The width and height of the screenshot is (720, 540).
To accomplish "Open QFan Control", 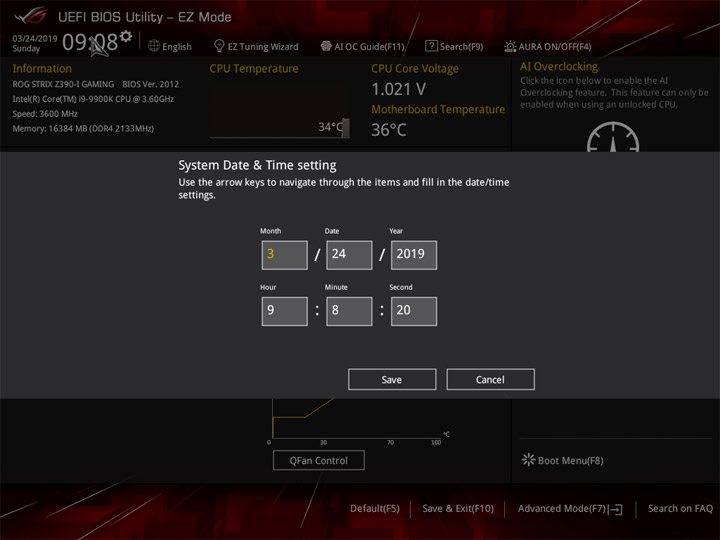I will pos(319,460).
